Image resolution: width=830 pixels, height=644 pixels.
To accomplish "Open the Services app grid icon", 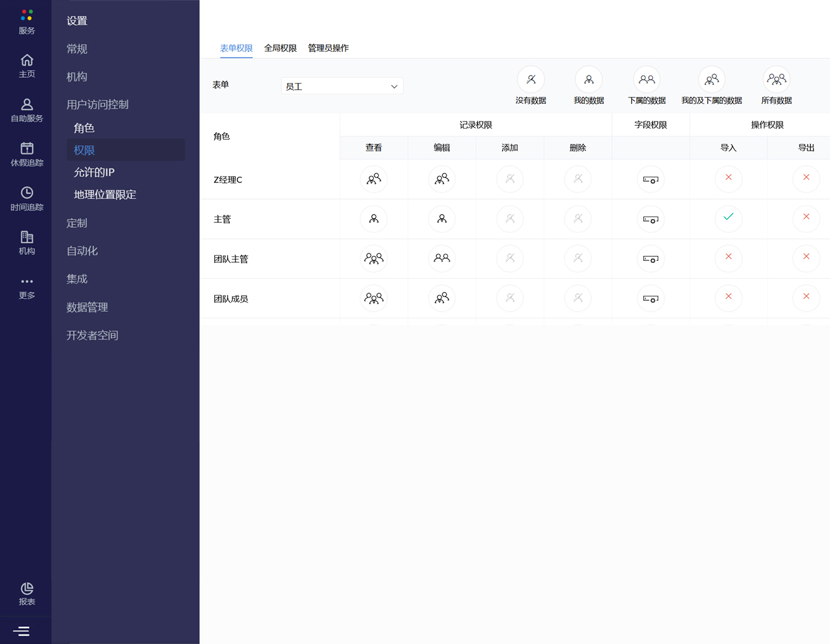I will click(27, 15).
